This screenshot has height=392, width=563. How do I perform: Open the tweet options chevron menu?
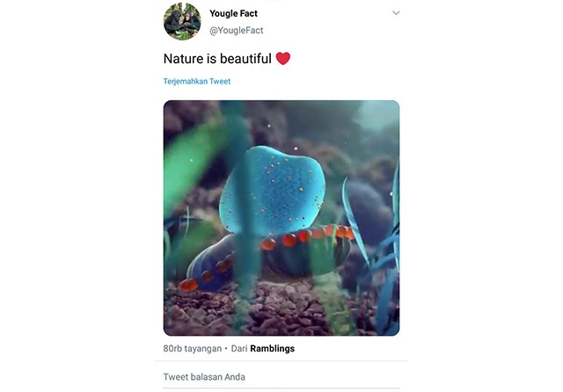[396, 13]
